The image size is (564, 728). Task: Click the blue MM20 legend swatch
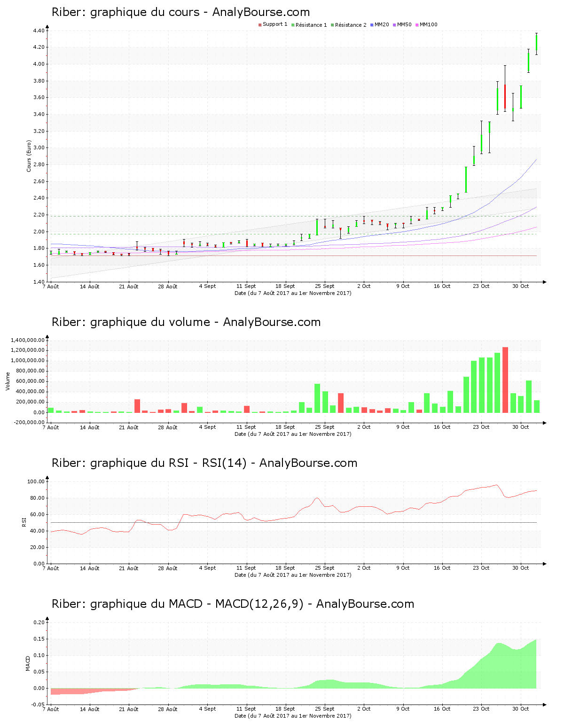point(372,25)
